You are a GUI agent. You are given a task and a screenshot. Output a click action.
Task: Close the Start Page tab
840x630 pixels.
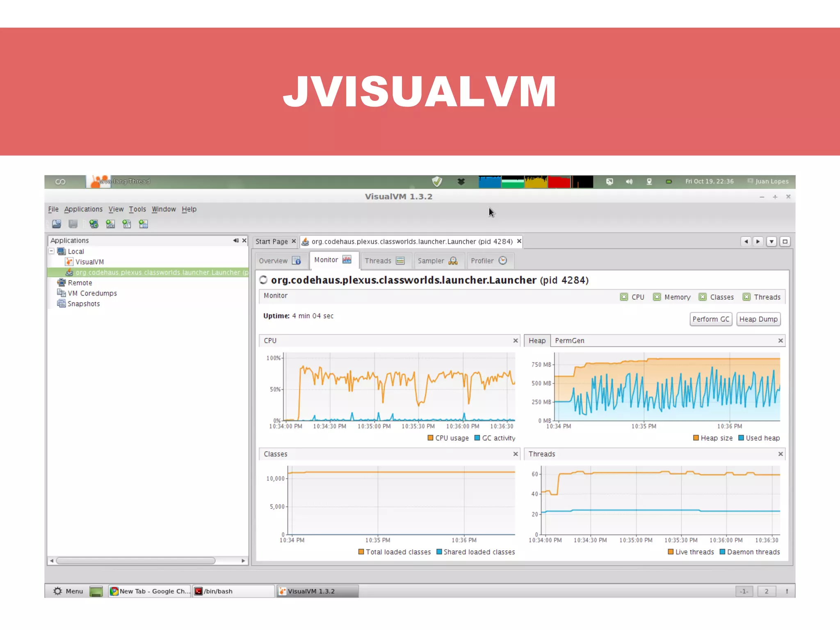294,241
